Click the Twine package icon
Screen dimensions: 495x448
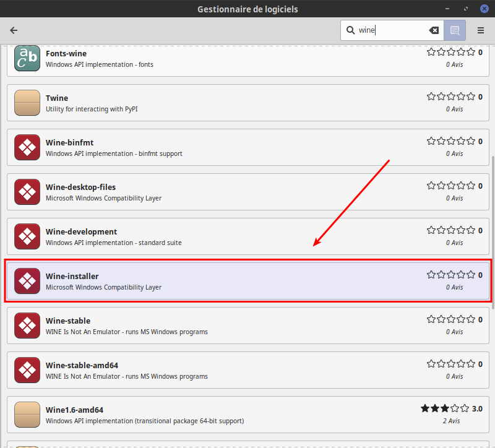[27, 103]
